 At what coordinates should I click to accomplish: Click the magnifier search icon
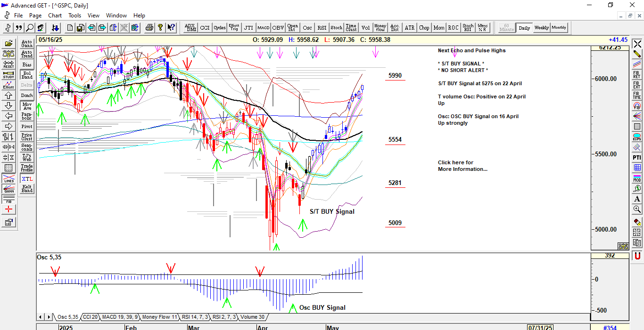click(x=30, y=28)
